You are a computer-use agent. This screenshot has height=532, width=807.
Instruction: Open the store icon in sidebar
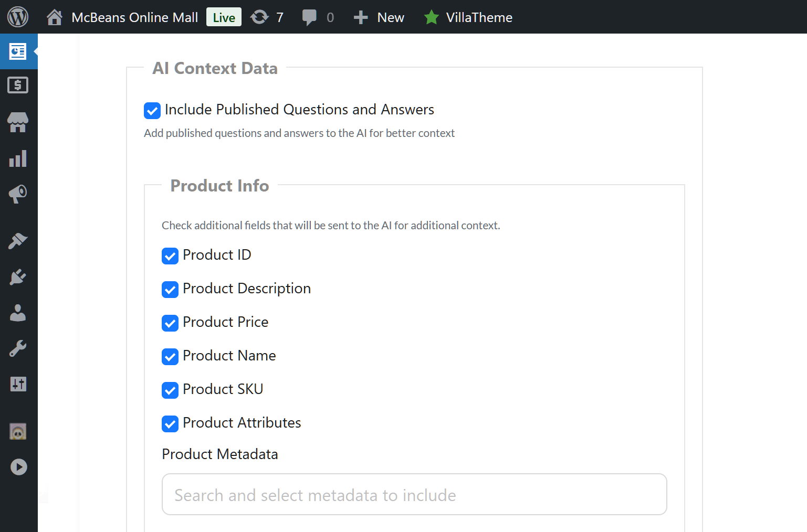[18, 122]
